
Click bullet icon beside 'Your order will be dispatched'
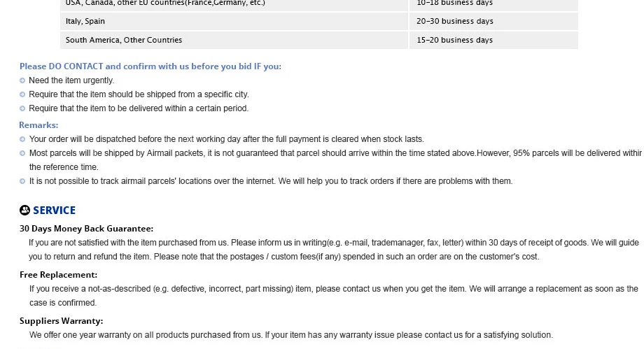tap(22, 139)
